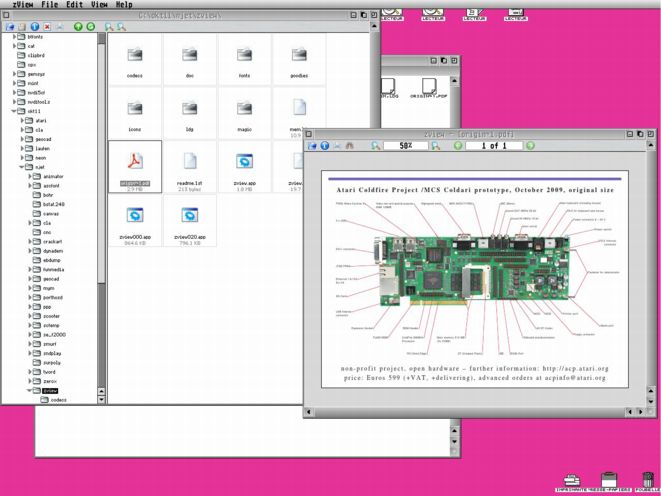661x496 pixels.
Task: Click the open icon in PDF viewer toolbar
Action: 312,146
